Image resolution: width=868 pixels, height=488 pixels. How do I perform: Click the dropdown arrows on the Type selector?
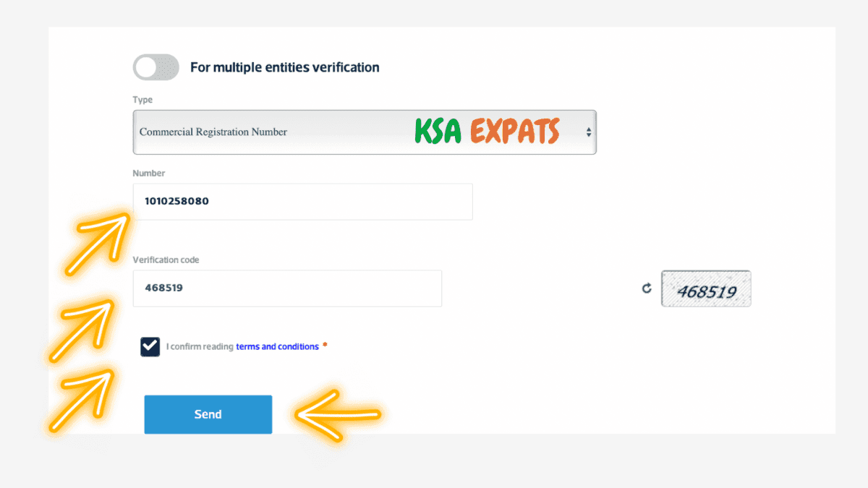587,132
